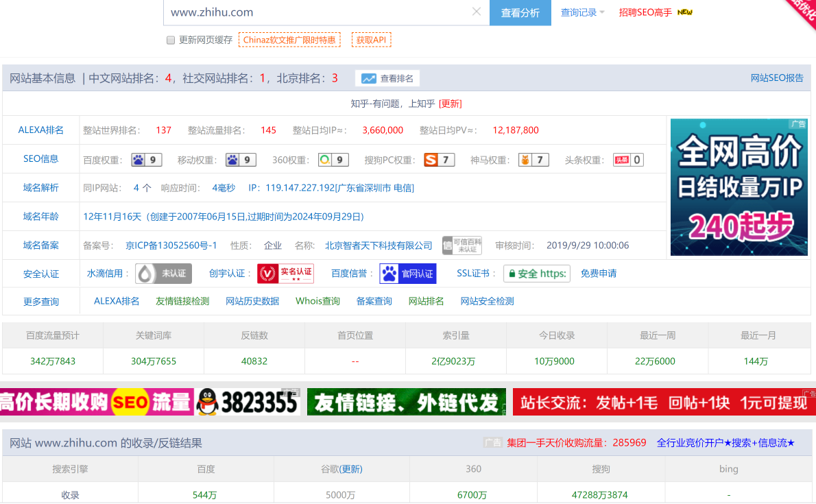The image size is (816, 504).
Task: Click the 免费申请 SSL link
Action: [x=599, y=274]
